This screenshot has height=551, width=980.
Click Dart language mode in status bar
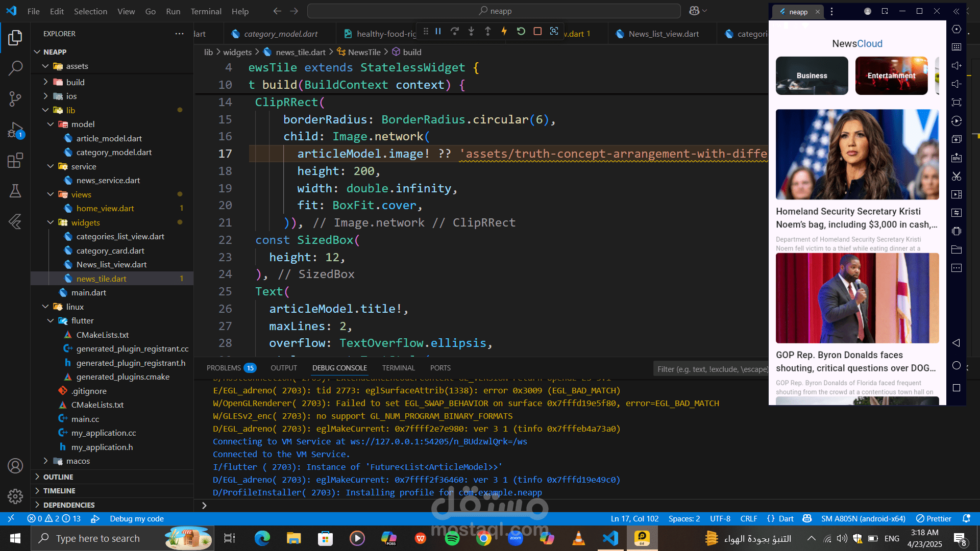coord(786,518)
